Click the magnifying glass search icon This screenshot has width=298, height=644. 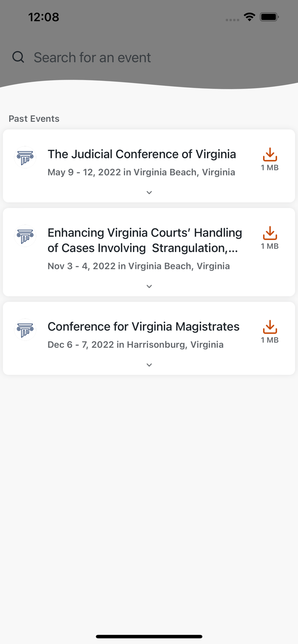tap(18, 57)
